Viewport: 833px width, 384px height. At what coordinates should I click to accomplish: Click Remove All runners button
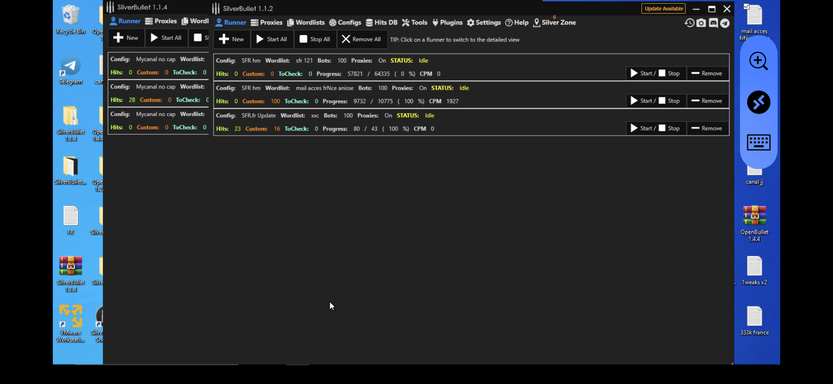tap(361, 39)
